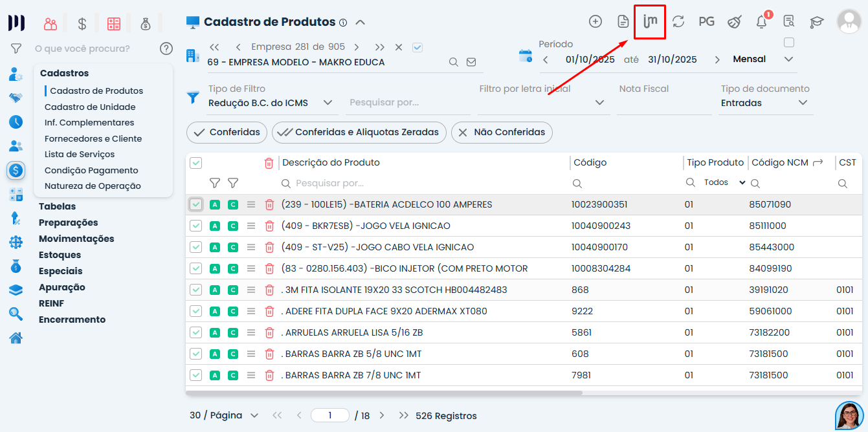Toggle the checkbox above the Mensal dropdown
The width and height of the screenshot is (868, 432).
pos(788,43)
